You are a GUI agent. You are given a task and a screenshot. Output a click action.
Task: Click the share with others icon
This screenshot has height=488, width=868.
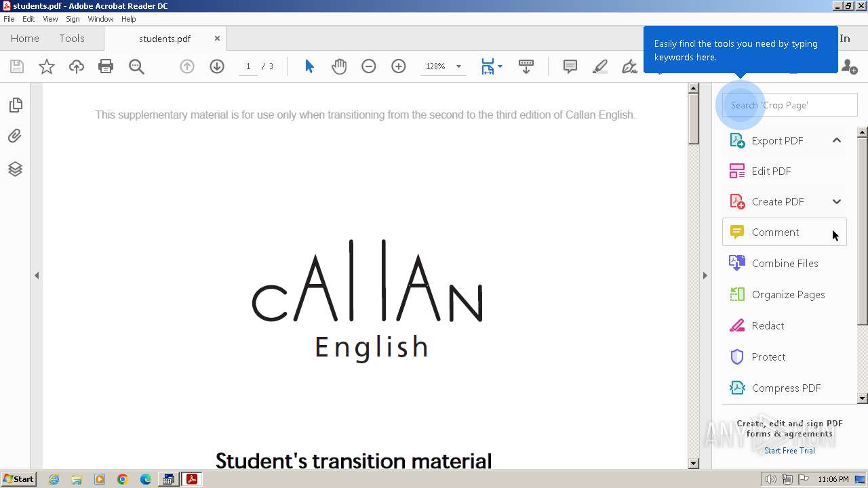click(849, 66)
